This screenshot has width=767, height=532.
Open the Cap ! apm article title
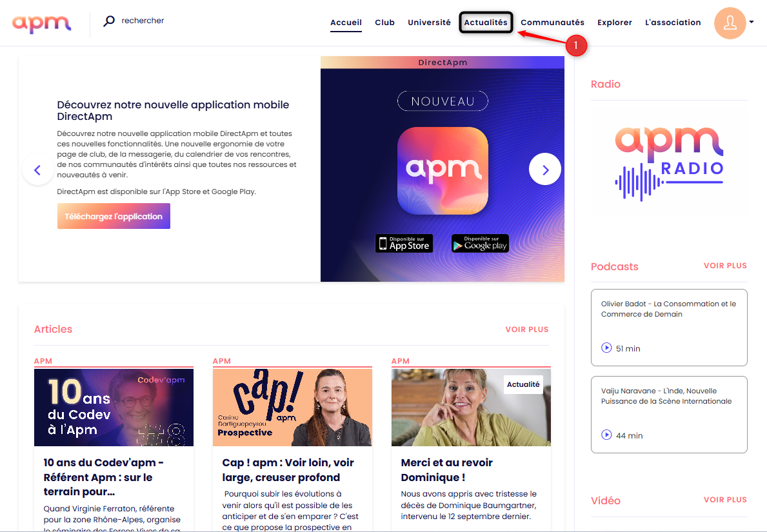coord(288,470)
